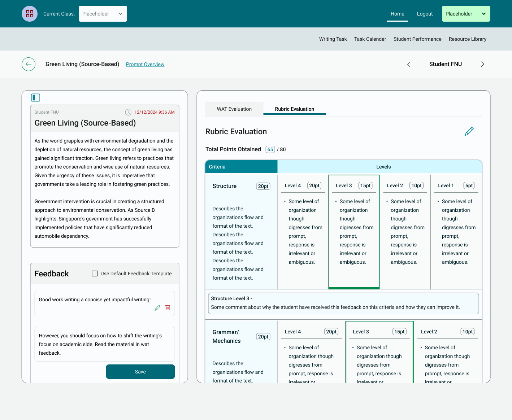Switch to the WAT Evaluation tab
Image resolution: width=512 pixels, height=420 pixels.
click(234, 109)
